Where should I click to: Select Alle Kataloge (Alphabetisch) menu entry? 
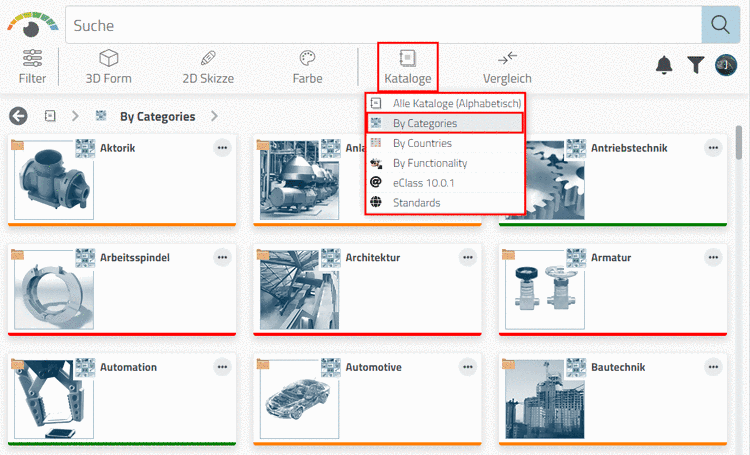coord(445,103)
